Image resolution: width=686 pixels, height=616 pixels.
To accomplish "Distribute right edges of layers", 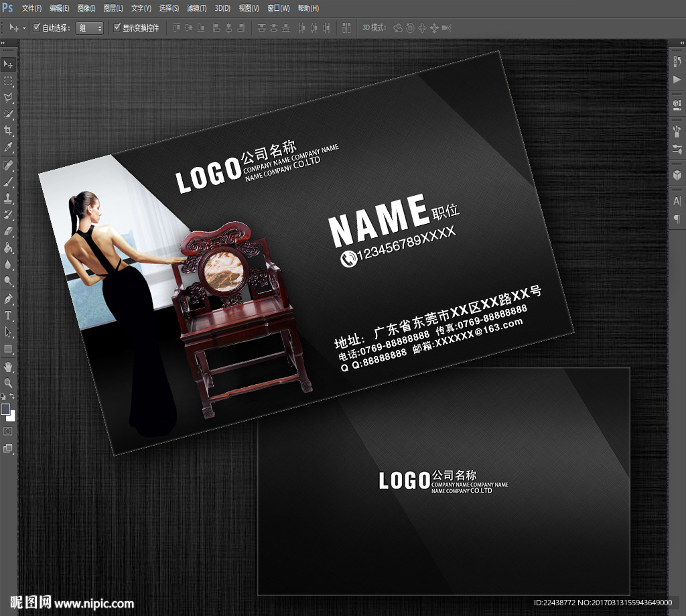I will (x=326, y=28).
